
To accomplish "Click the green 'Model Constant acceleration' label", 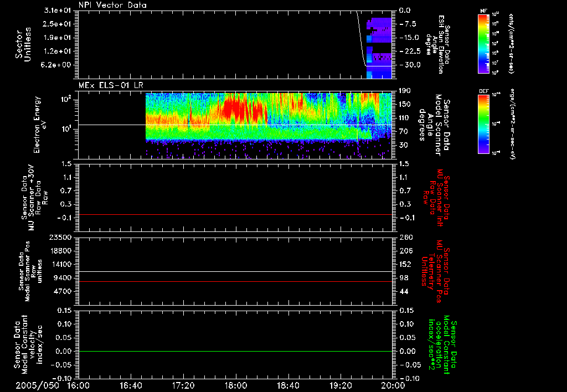I will pos(442,344).
